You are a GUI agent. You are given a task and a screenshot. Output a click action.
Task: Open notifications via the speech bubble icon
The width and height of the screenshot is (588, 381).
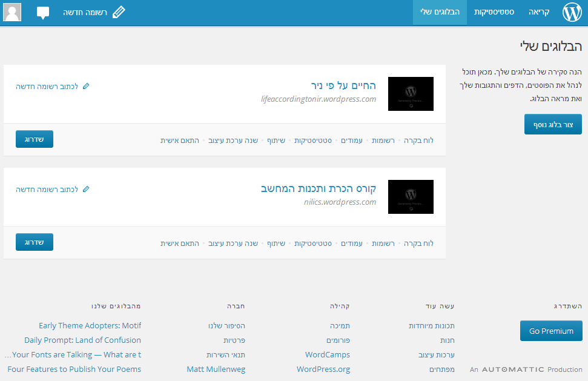tap(42, 11)
